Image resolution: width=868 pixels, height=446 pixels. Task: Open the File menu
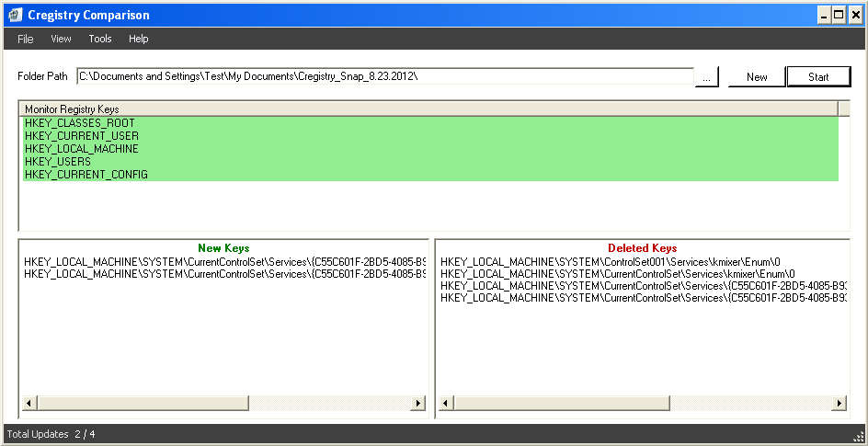tap(25, 39)
